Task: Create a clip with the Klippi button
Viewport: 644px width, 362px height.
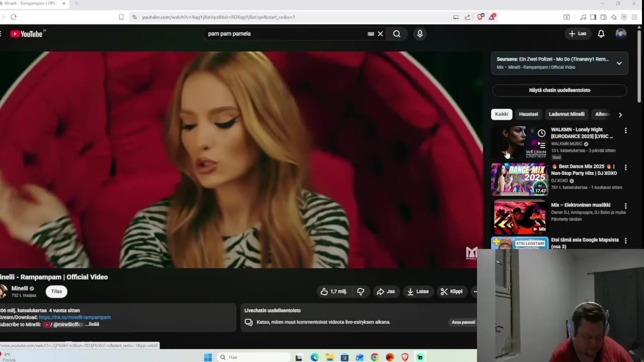Action: click(x=451, y=292)
